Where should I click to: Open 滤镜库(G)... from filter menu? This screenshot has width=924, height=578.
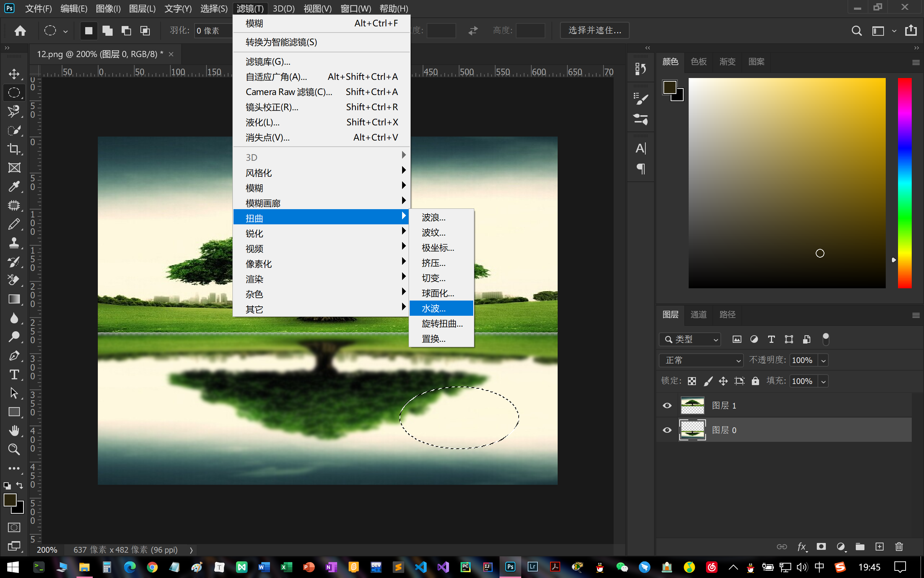pyautogui.click(x=322, y=61)
